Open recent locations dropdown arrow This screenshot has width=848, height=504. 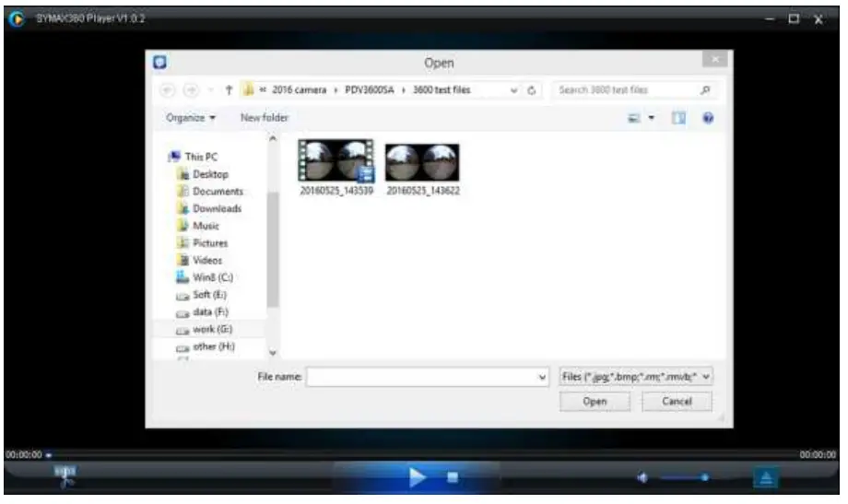211,90
